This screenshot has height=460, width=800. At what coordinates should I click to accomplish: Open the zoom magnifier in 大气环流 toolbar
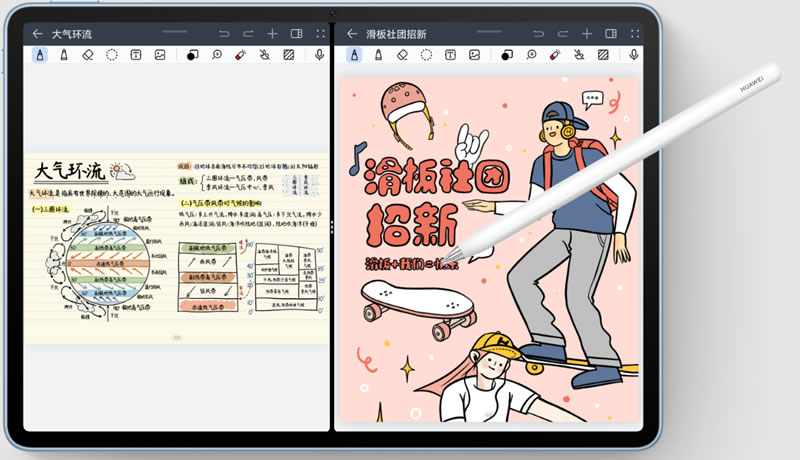coord(217,55)
